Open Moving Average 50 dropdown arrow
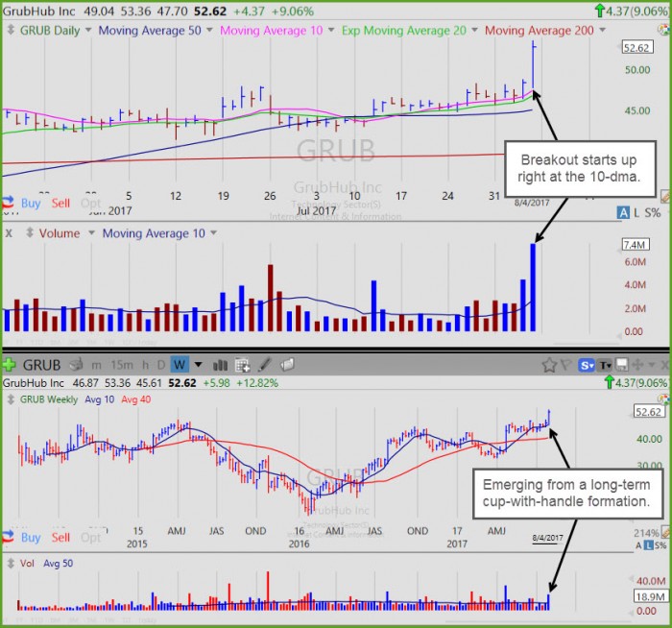672x628 pixels. coord(209,30)
